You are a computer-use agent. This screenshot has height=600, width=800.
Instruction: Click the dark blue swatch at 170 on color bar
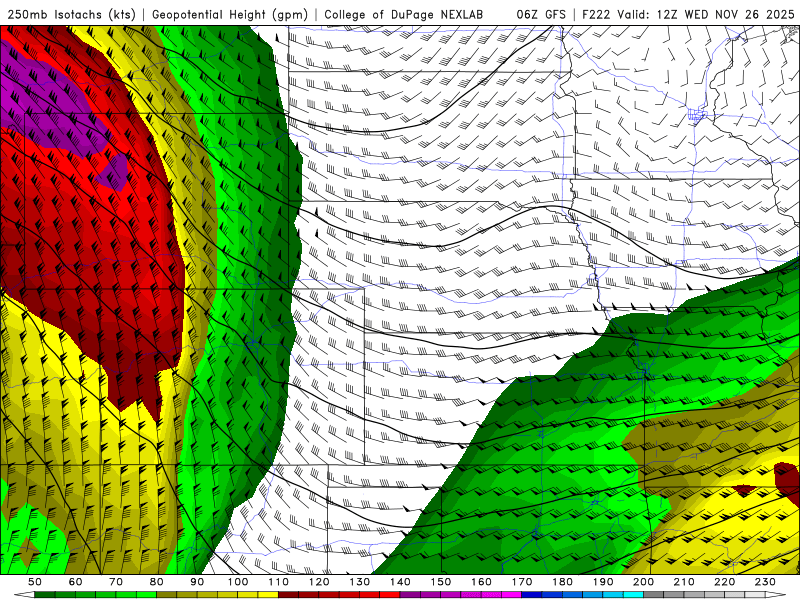click(532, 595)
